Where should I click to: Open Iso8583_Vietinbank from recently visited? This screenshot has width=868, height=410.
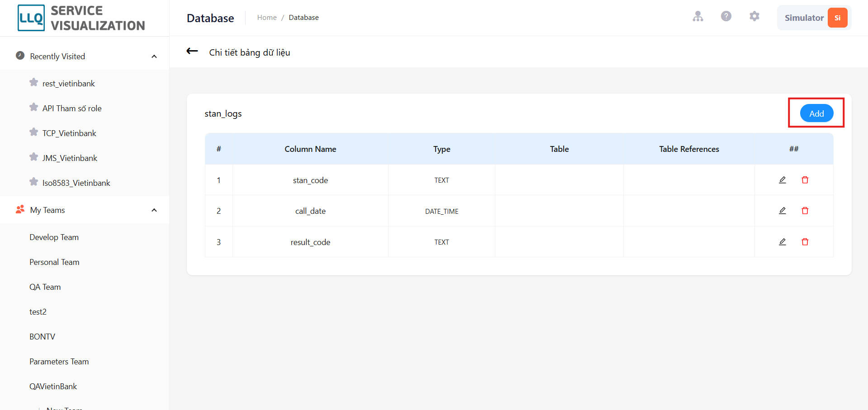pos(76,183)
